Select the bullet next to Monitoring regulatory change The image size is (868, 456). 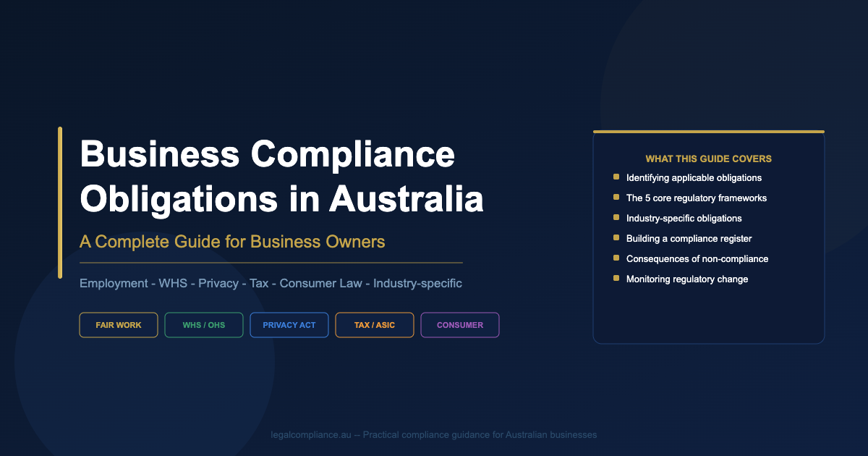click(616, 278)
